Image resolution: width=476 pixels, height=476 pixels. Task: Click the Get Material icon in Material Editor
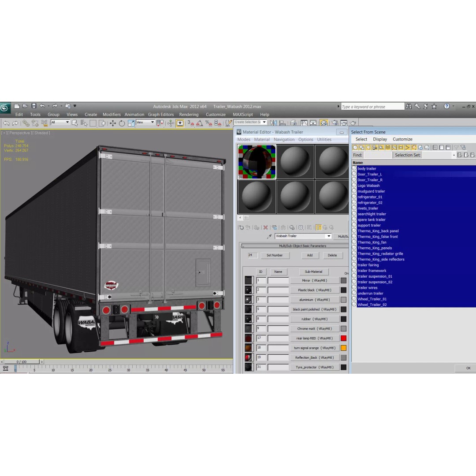pyautogui.click(x=242, y=227)
